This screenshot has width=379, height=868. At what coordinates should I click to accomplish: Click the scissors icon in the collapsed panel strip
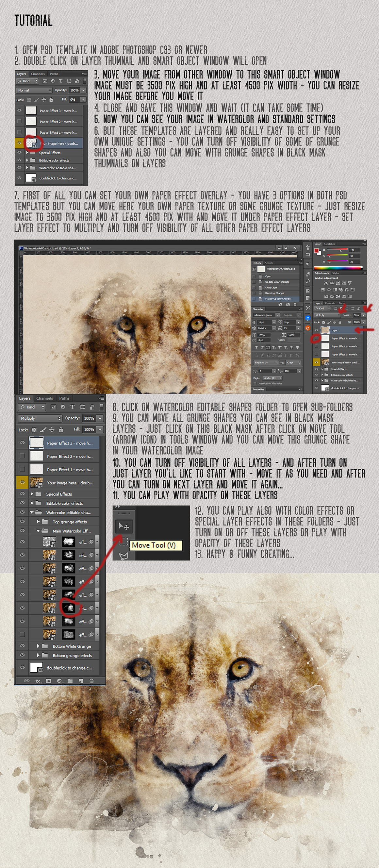tap(307, 308)
